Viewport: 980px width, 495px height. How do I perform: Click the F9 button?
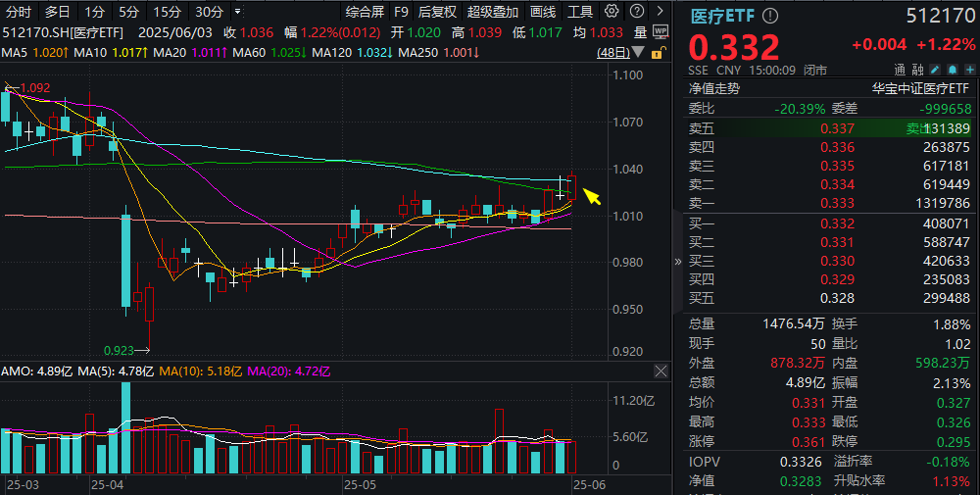pyautogui.click(x=401, y=12)
